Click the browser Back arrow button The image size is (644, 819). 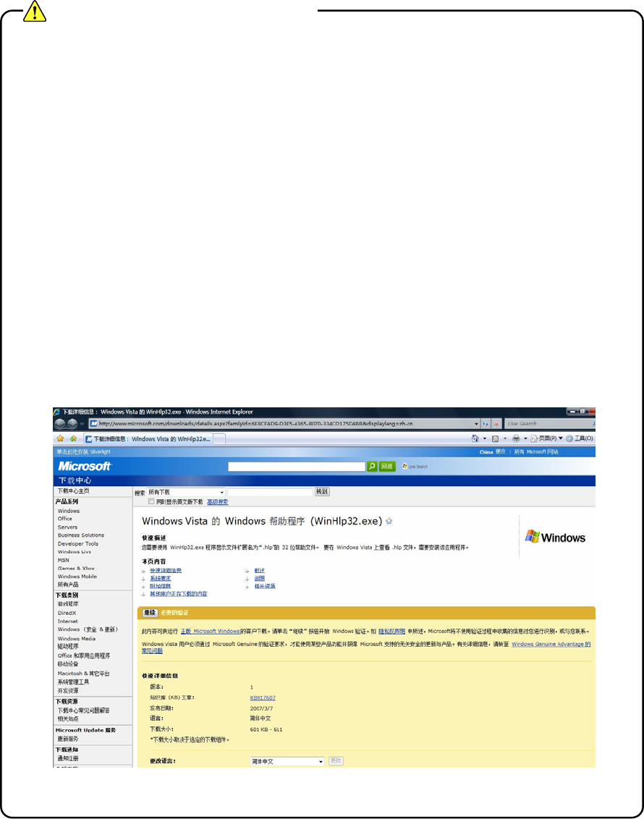coord(60,423)
